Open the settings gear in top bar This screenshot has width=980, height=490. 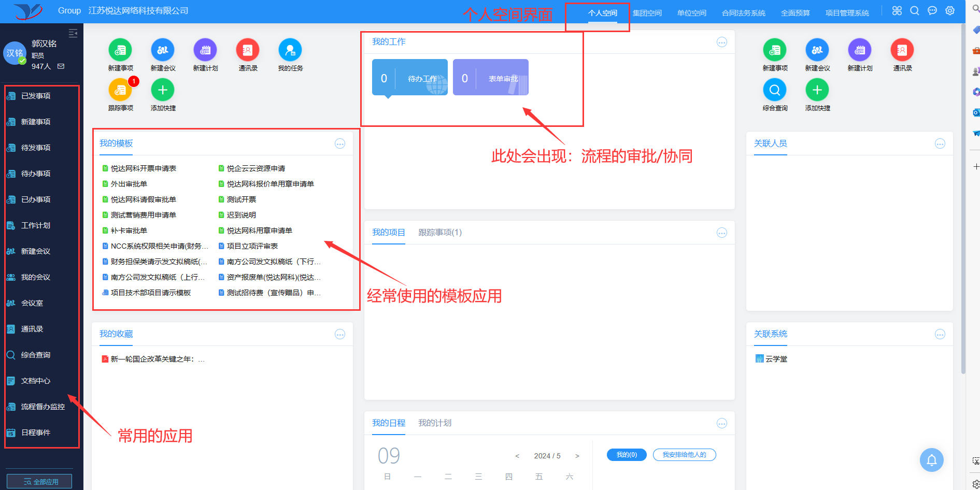(950, 11)
